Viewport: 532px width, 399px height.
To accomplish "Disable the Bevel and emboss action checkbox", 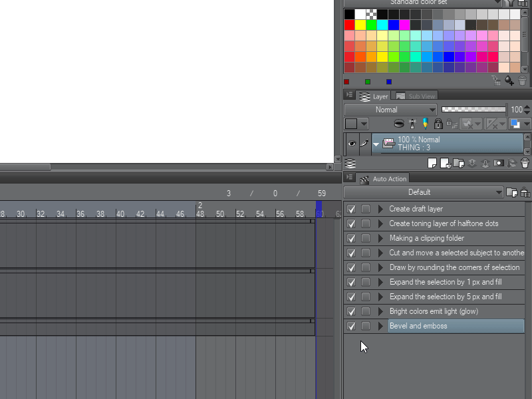I will [x=351, y=326].
